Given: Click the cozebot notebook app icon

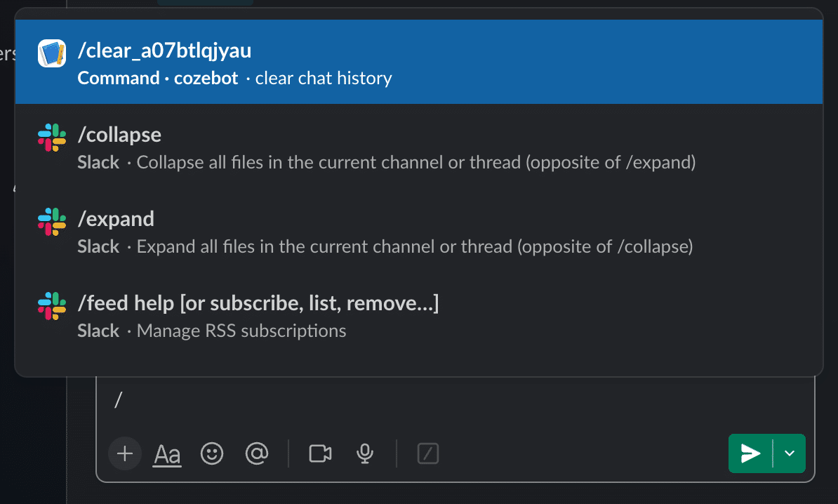Looking at the screenshot, I should (x=52, y=53).
